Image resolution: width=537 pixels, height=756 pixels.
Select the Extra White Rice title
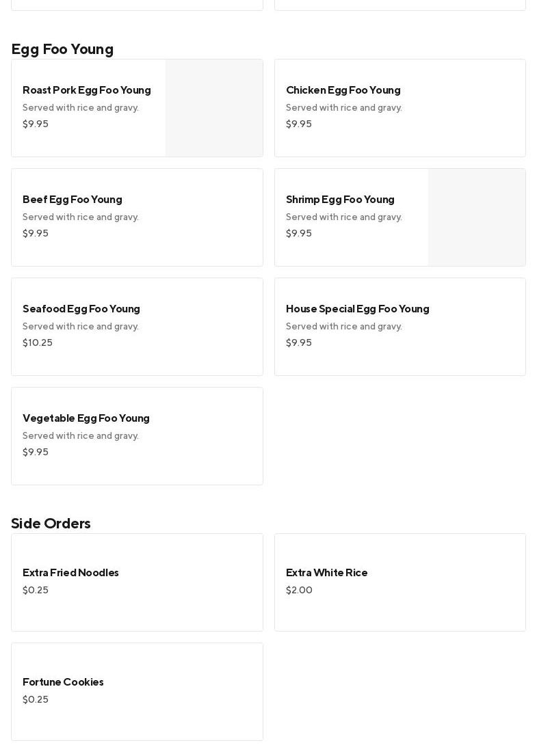point(326,573)
